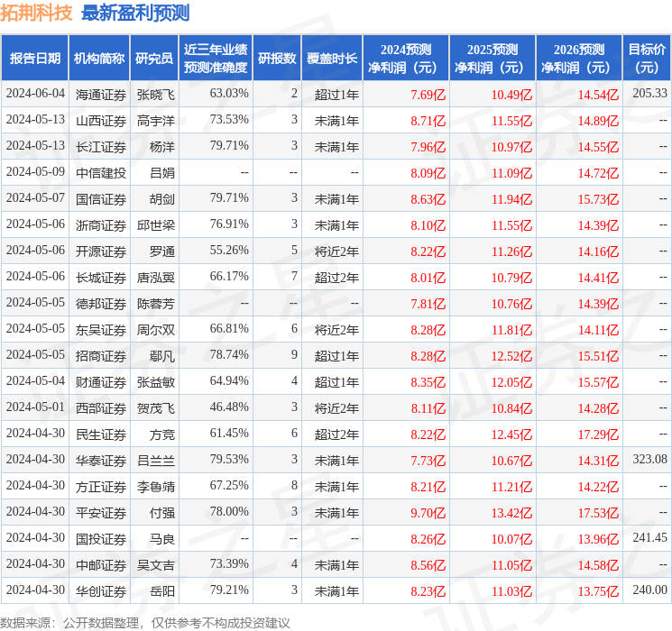Click analyst name 岳阳
Screen dimensions: 672x631
162,591
